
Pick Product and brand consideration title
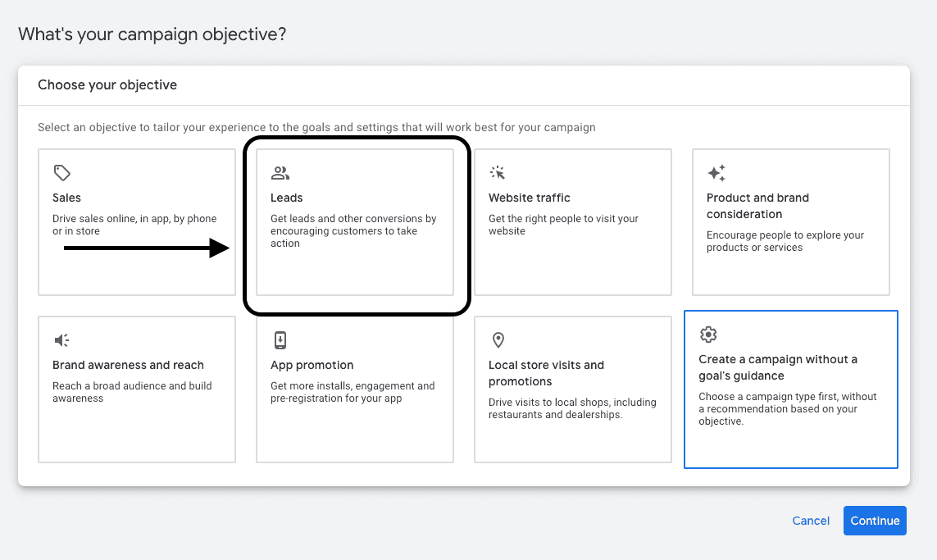pyautogui.click(x=757, y=206)
